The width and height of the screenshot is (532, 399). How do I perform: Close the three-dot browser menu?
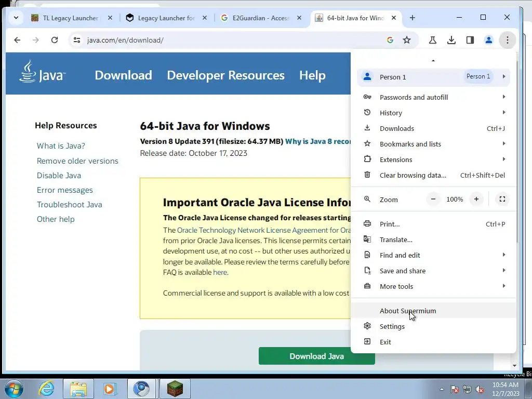pos(507,40)
